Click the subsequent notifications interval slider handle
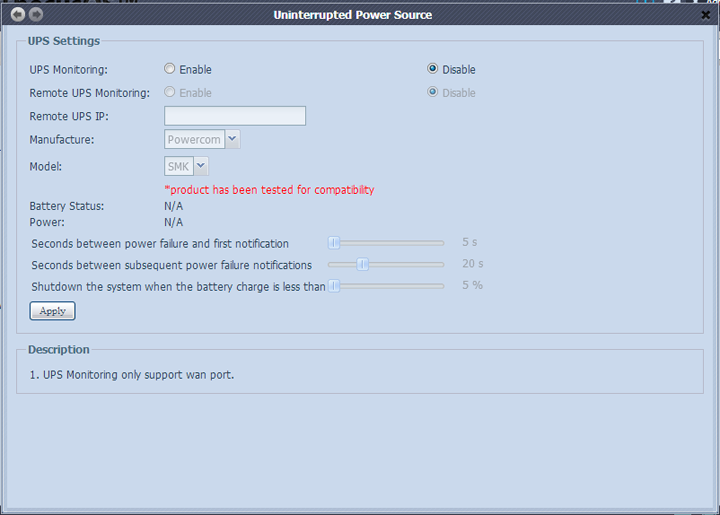This screenshot has height=515, width=720. click(x=363, y=264)
